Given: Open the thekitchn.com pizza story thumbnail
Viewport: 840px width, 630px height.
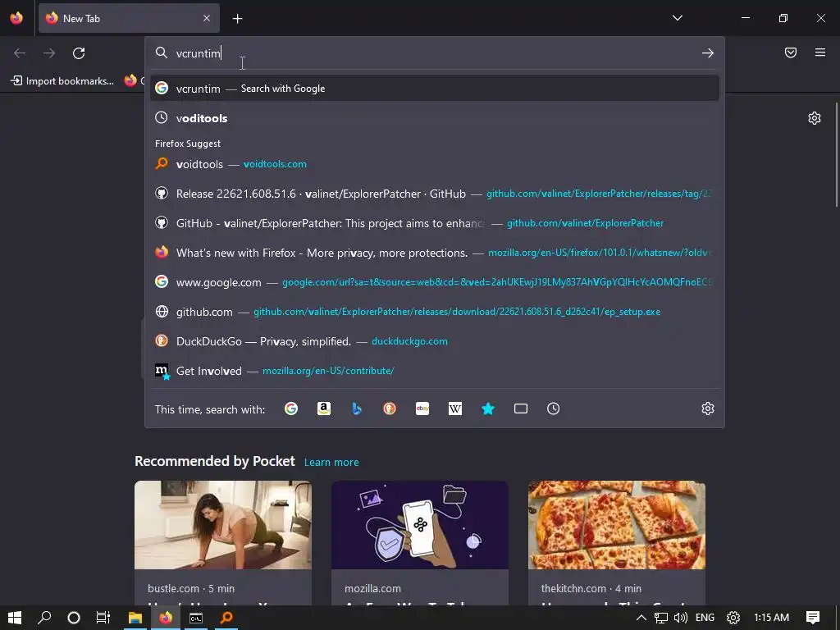Looking at the screenshot, I should tap(617, 524).
